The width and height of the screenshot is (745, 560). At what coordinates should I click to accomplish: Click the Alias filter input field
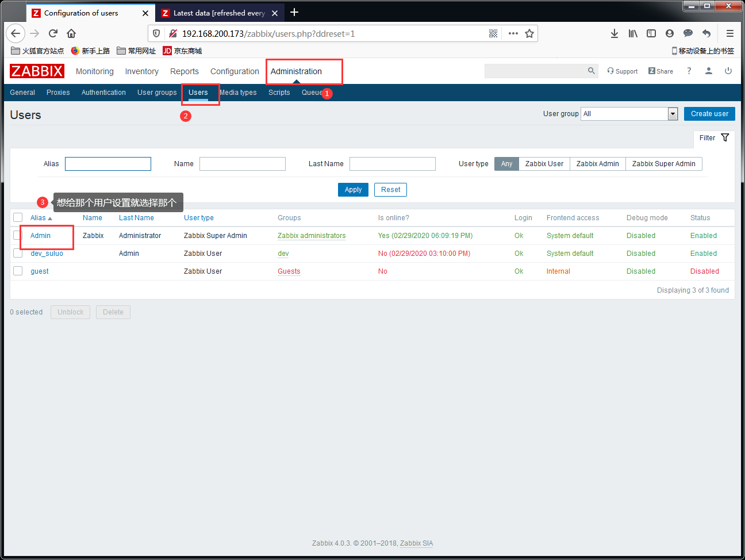[108, 164]
